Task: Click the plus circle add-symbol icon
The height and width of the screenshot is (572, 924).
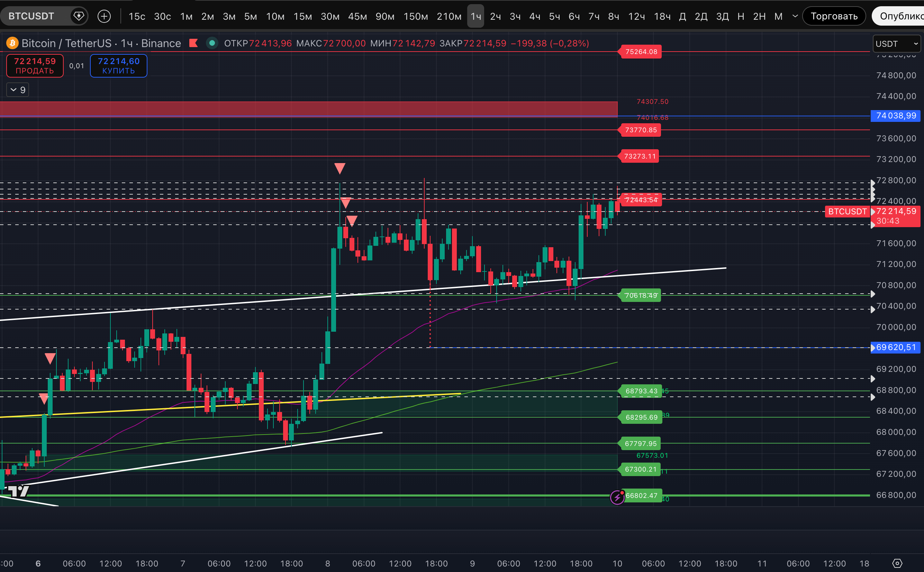Action: (104, 16)
